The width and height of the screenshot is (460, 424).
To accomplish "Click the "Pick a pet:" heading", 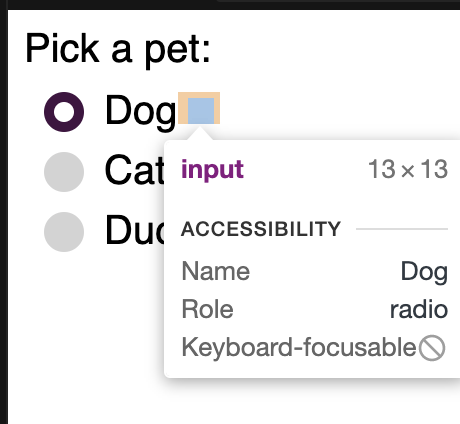I will click(118, 49).
